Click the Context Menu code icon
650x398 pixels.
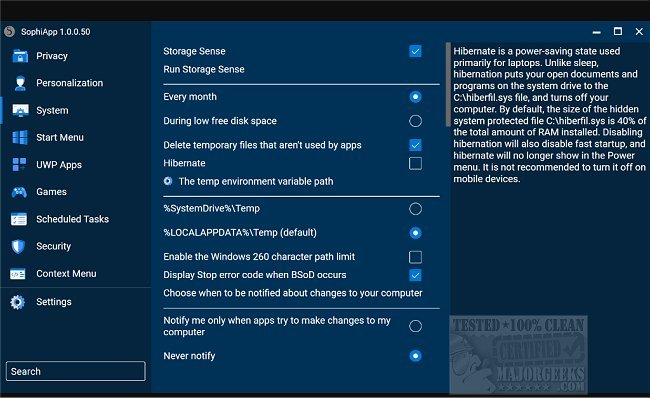(18, 274)
